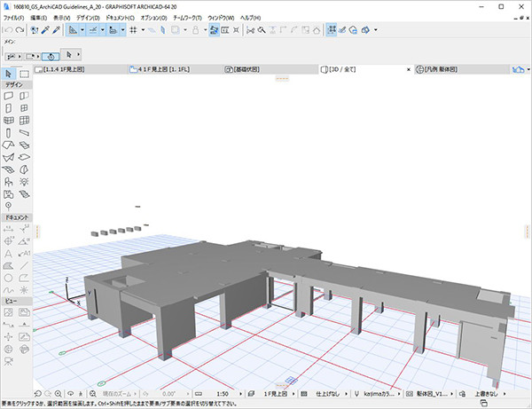Click the Zoom In magnifier icon
532x409 pixels.
[59, 394]
